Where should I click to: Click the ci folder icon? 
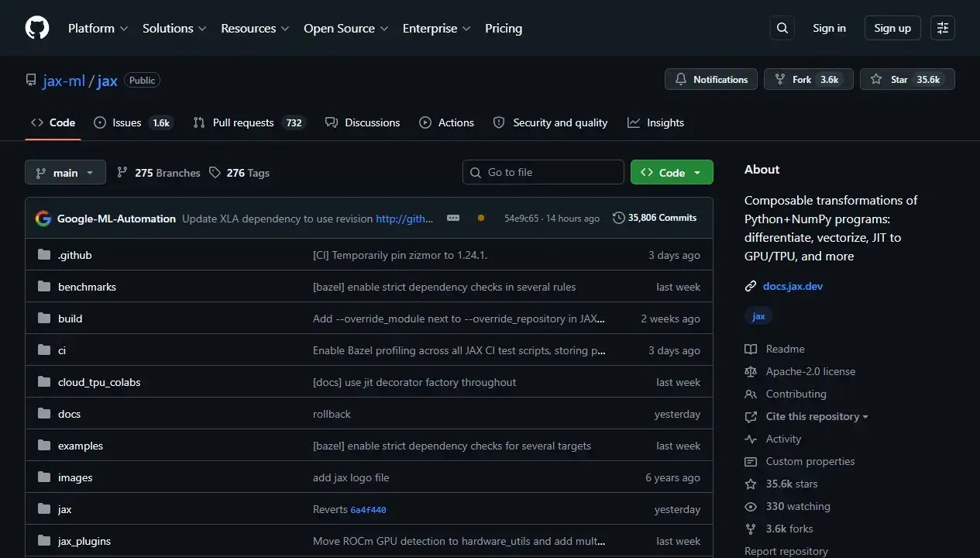click(43, 350)
